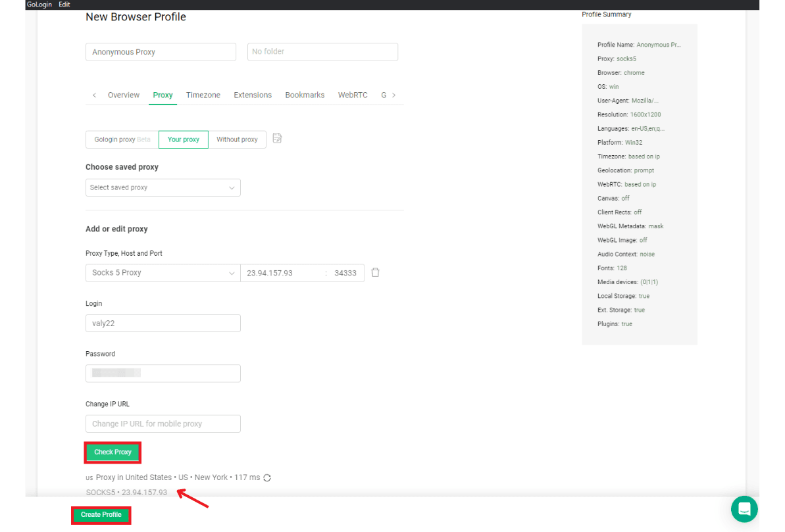Open the "No folder" selector
The image size is (785, 532).
pos(322,51)
